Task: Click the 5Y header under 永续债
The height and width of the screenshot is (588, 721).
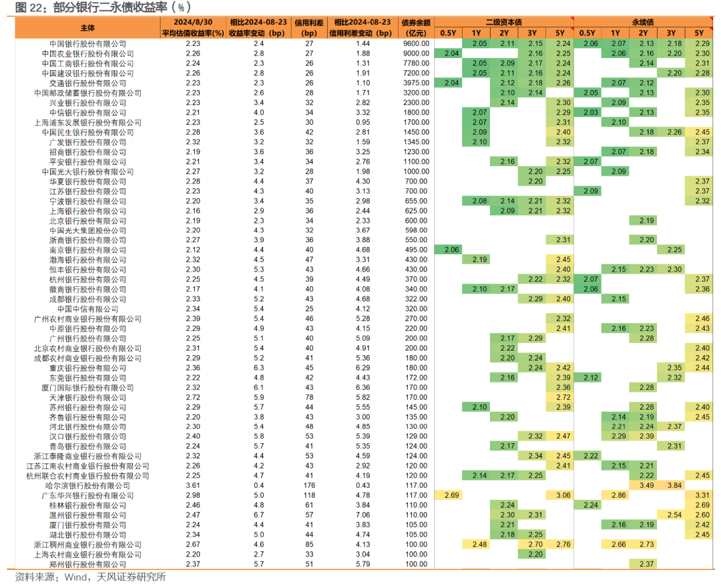Action: pos(699,33)
